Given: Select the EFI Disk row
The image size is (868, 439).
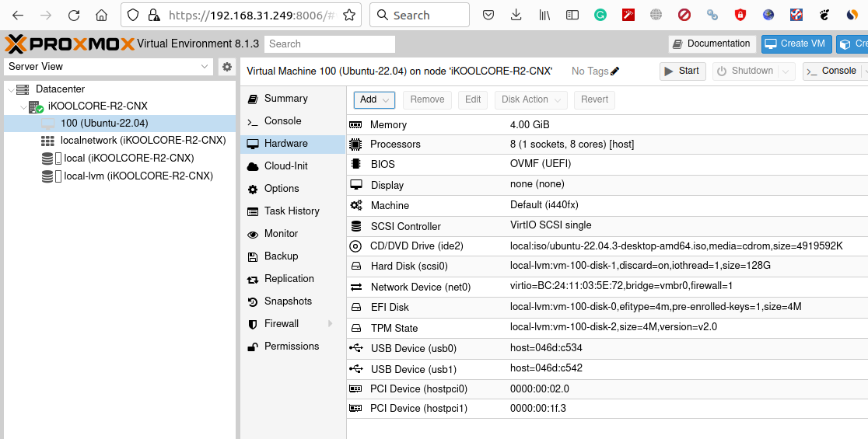Looking at the screenshot, I should point(607,308).
